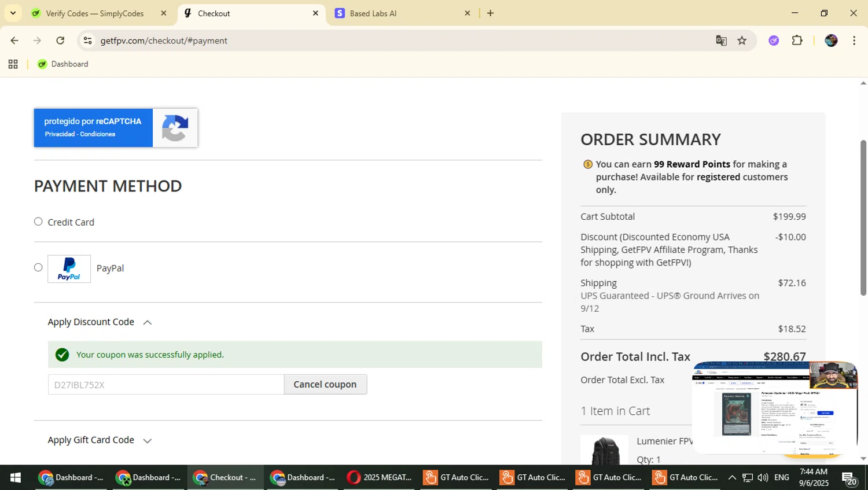Select the Credit Card payment option
868x490 pixels.
tap(38, 222)
